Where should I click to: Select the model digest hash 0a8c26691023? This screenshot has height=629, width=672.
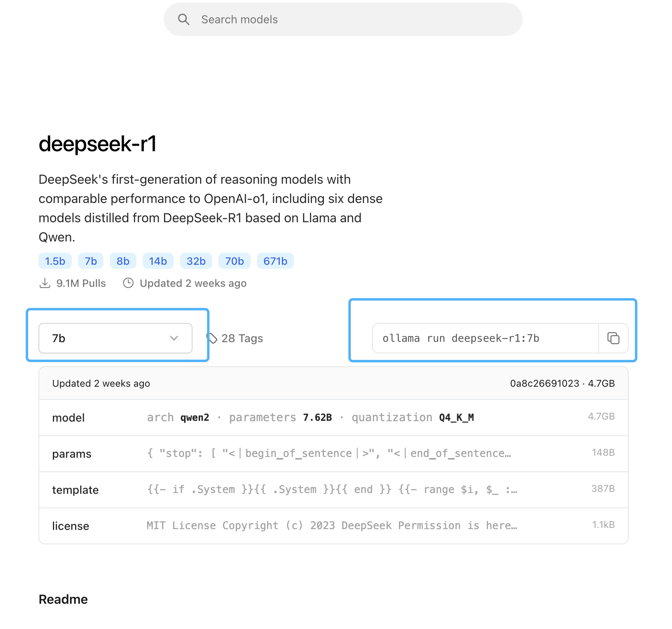pos(544,383)
